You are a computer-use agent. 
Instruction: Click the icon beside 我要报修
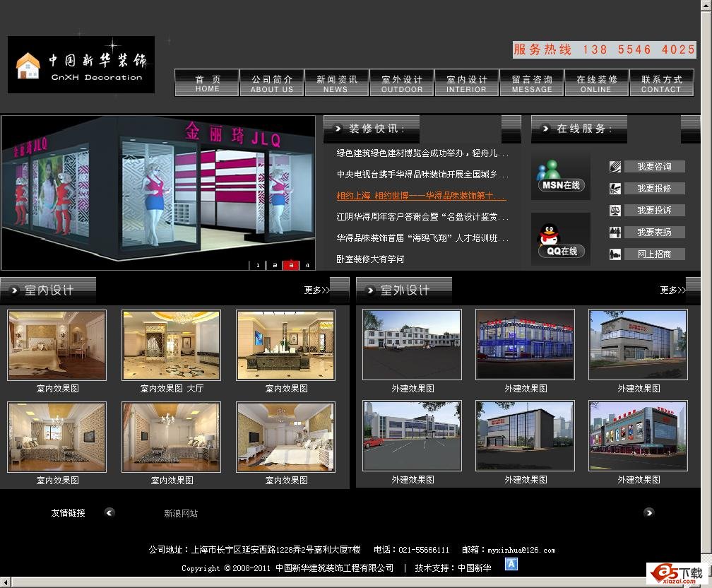(x=615, y=189)
